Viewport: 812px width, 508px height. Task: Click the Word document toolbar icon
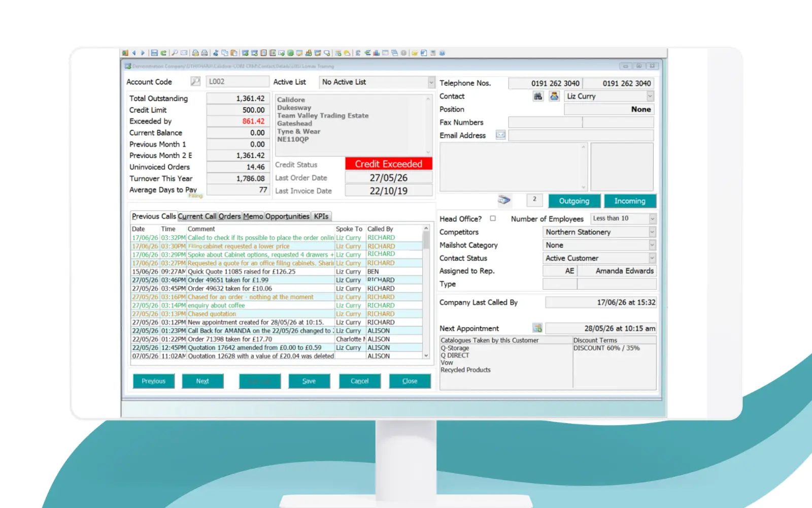[x=423, y=53]
